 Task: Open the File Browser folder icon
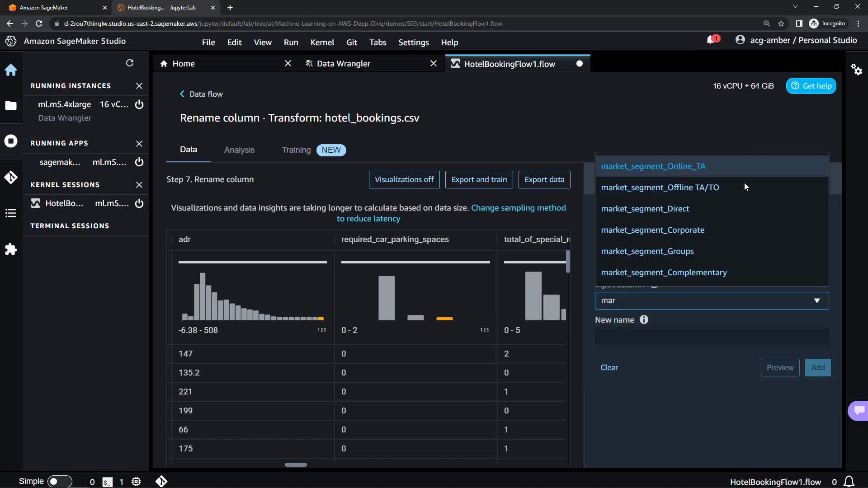[x=11, y=106]
